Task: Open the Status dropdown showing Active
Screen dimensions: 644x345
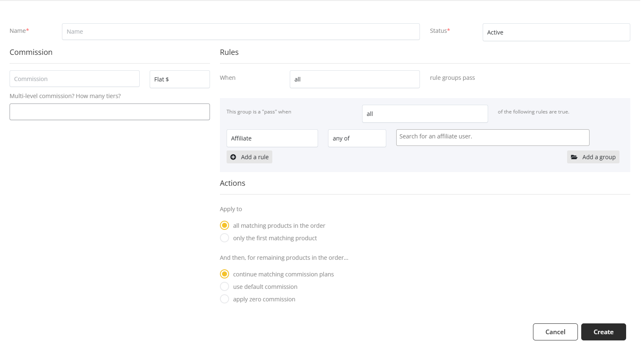Action: [556, 32]
